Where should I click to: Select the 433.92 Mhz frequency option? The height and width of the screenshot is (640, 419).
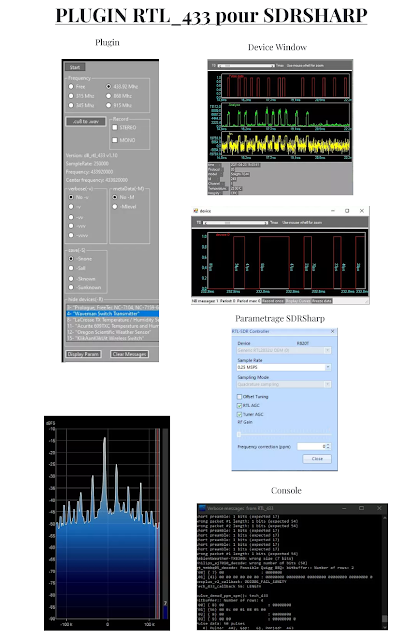click(109, 87)
